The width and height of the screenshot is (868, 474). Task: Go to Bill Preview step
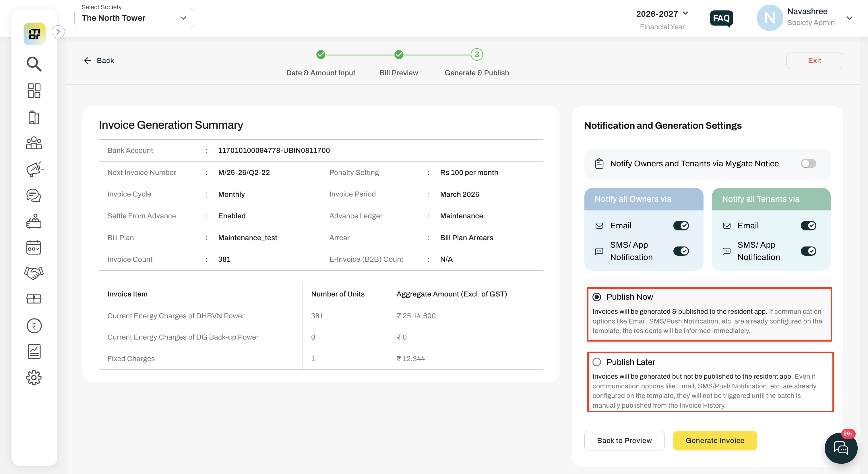pyautogui.click(x=399, y=73)
